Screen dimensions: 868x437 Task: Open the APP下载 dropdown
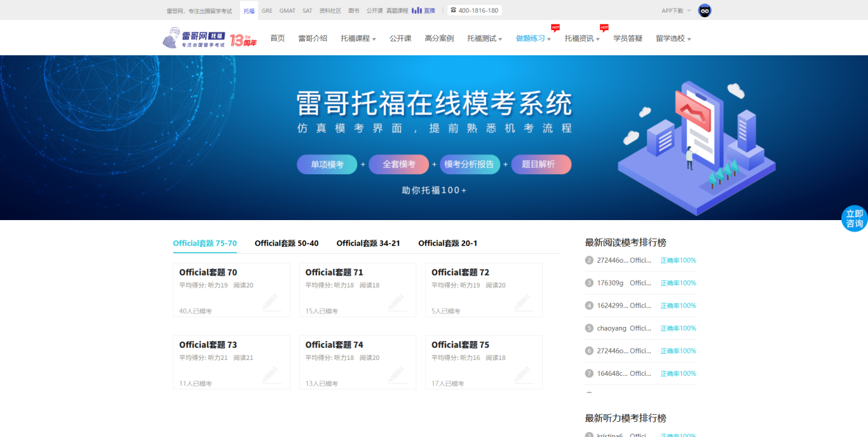[x=675, y=11]
